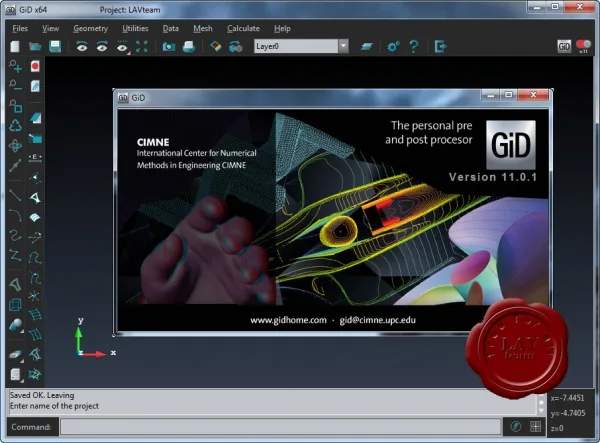Click the folded blue sheet icon

click(x=35, y=118)
